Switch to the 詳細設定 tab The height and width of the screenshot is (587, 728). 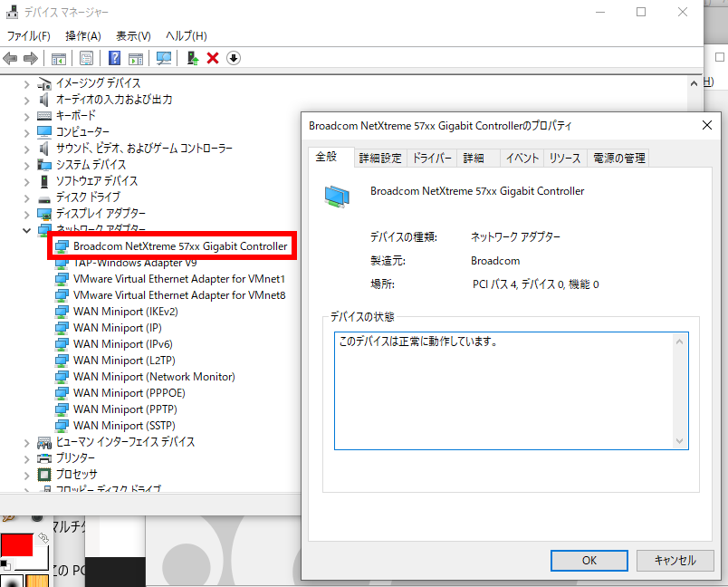point(380,159)
